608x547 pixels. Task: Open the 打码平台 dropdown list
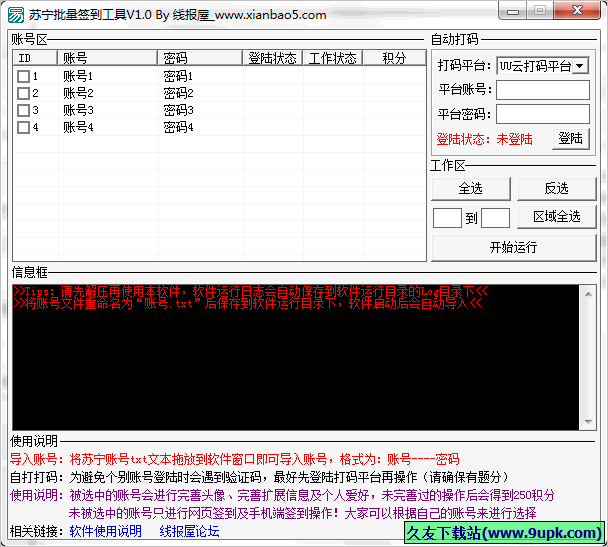580,66
